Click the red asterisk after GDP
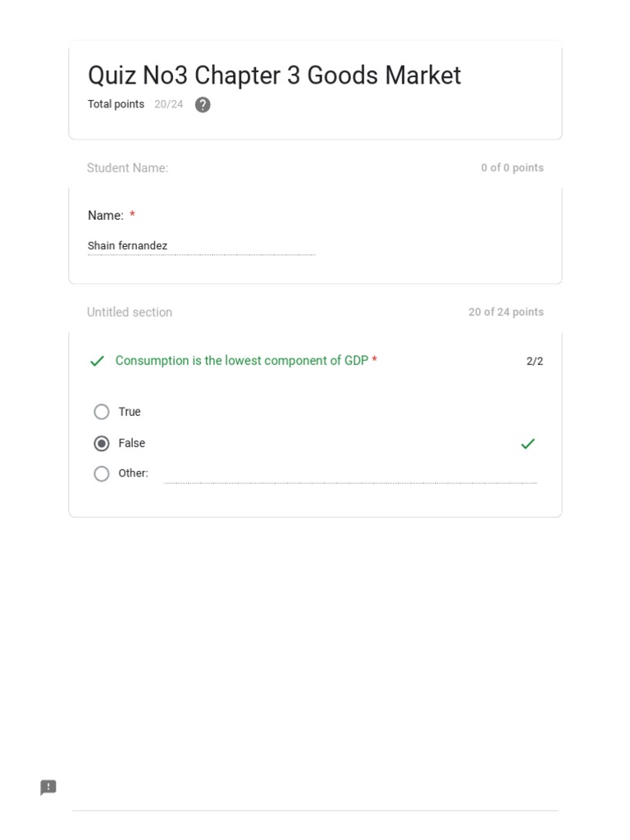Screen dimensions: 630x840 [x=375, y=360]
